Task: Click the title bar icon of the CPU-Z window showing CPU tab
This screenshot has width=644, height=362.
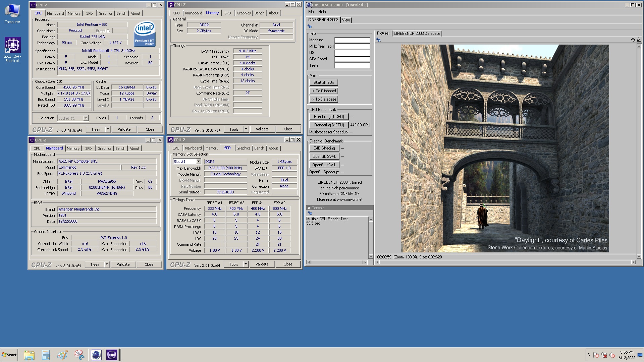Action: coord(33,5)
